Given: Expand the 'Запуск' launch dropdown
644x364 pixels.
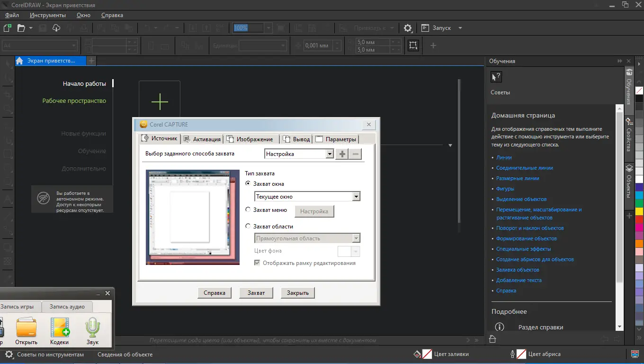Looking at the screenshot, I should [x=459, y=28].
